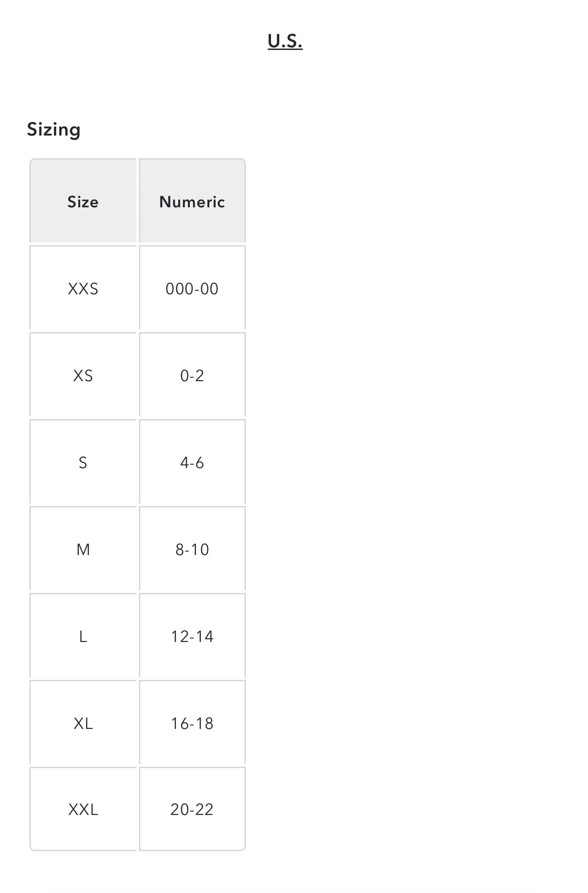
Task: Select the XXS size cell
Action: (83, 288)
